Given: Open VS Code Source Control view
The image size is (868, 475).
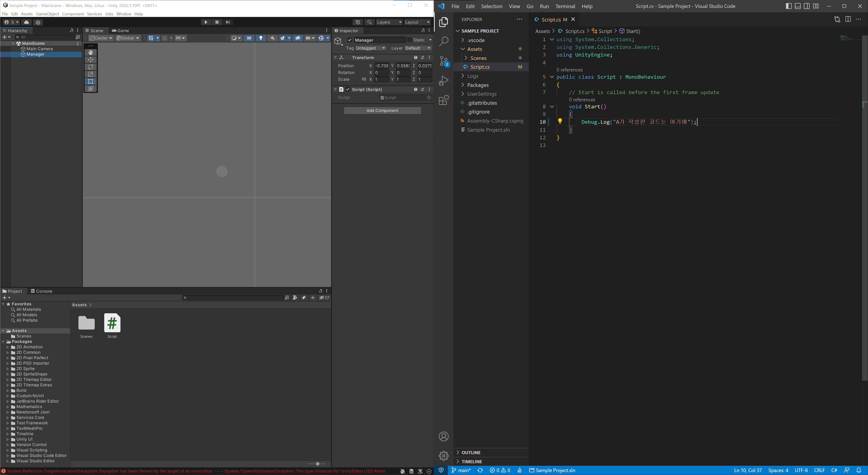Looking at the screenshot, I should tap(444, 61).
